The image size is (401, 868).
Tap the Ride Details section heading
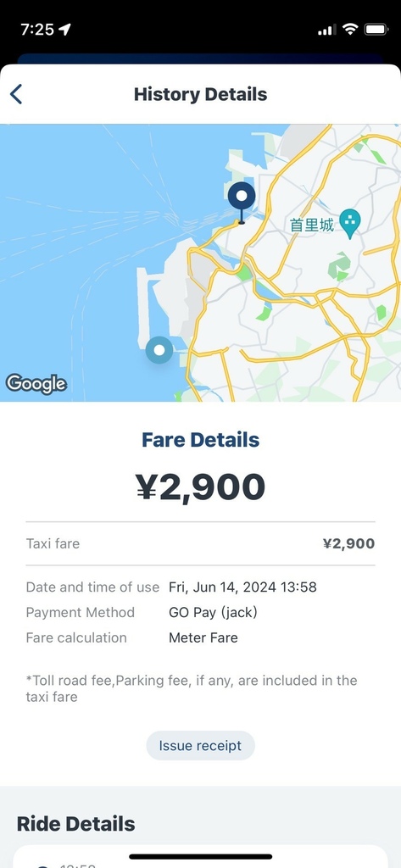pos(76,824)
